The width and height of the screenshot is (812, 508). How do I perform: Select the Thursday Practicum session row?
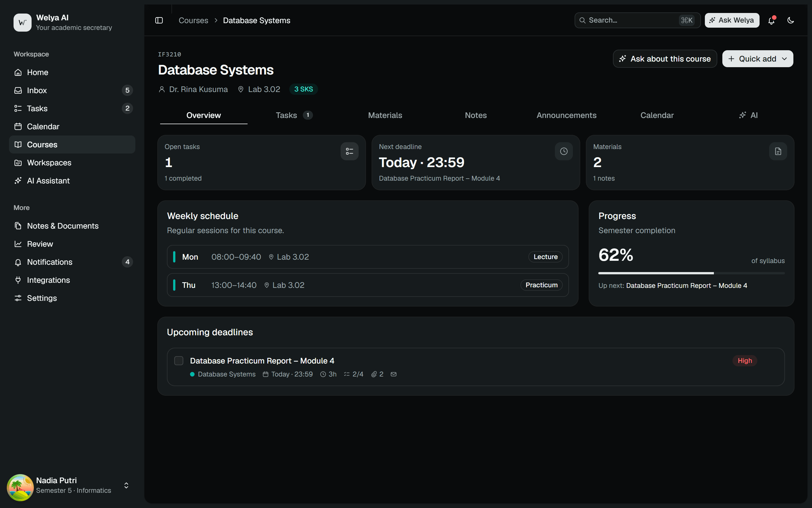[368, 285]
